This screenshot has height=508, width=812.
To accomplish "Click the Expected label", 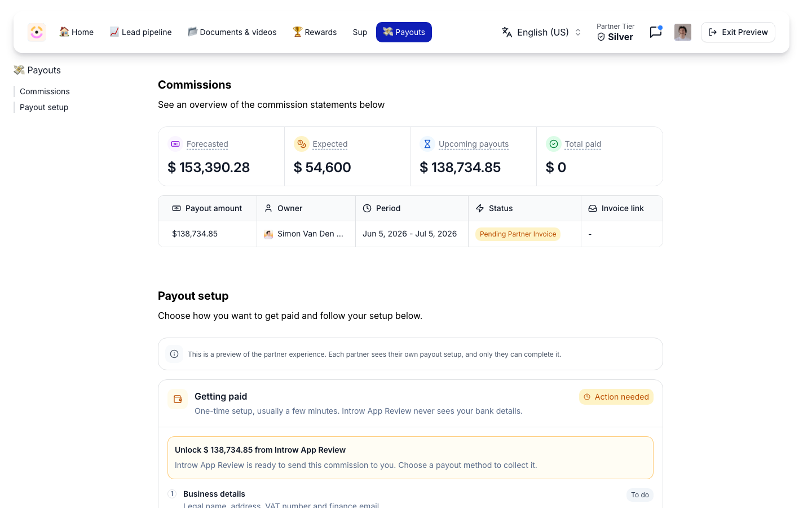I will click(330, 144).
